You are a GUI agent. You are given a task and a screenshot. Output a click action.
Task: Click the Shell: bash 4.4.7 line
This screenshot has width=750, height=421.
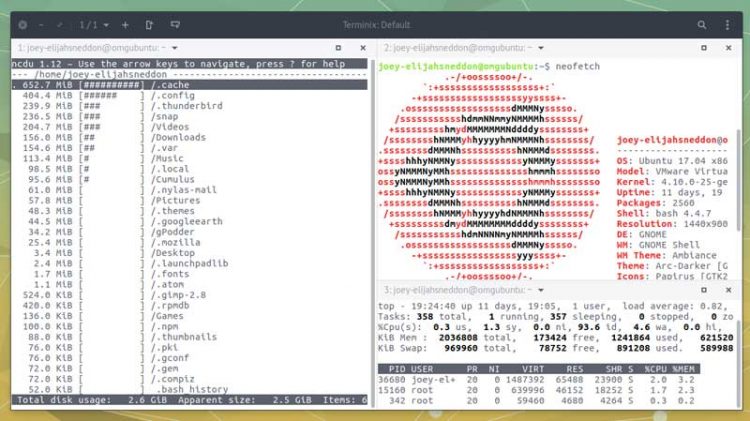(664, 214)
